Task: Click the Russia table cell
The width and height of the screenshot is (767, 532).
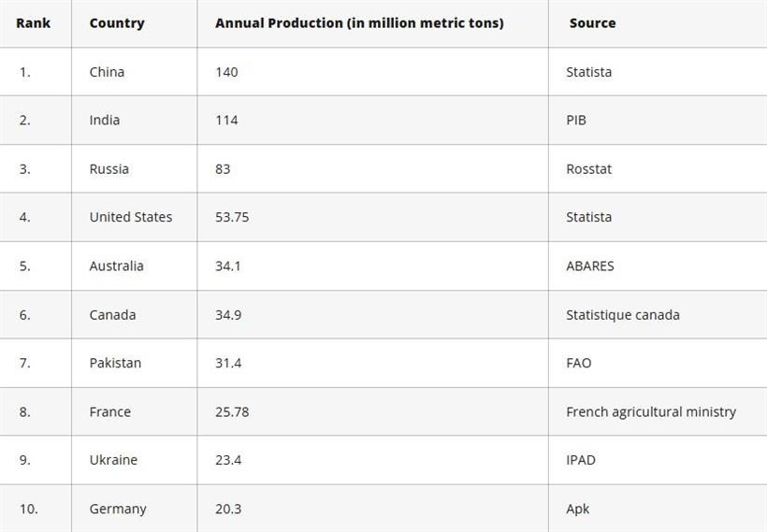Action: 109,169
